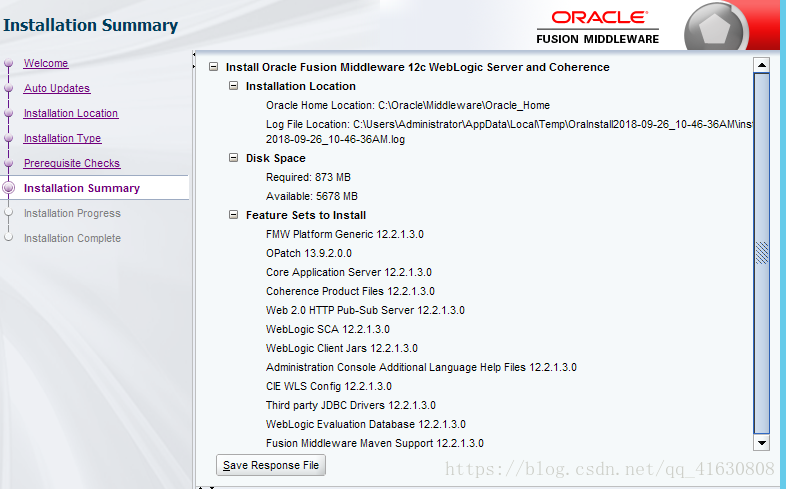Return to Installation Location step
The image size is (786, 489).
[x=71, y=113]
